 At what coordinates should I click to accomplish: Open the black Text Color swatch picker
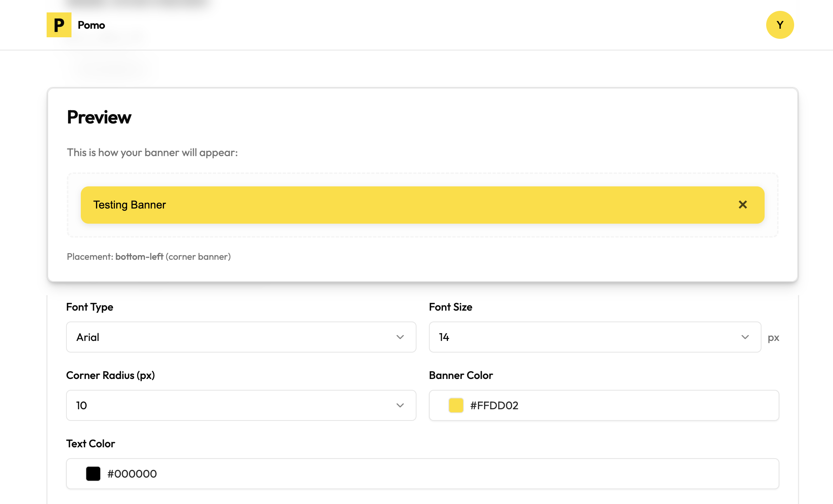coord(93,474)
